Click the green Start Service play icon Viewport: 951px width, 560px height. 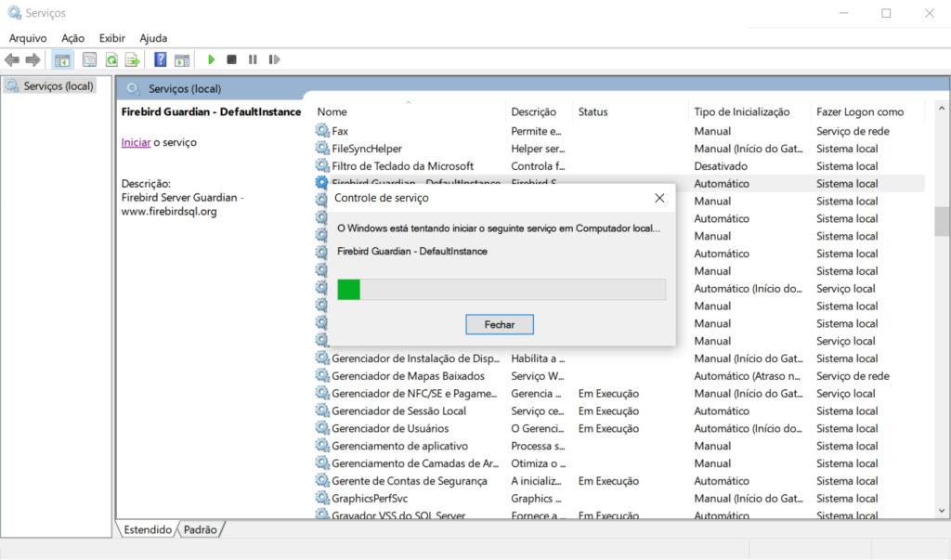[211, 59]
